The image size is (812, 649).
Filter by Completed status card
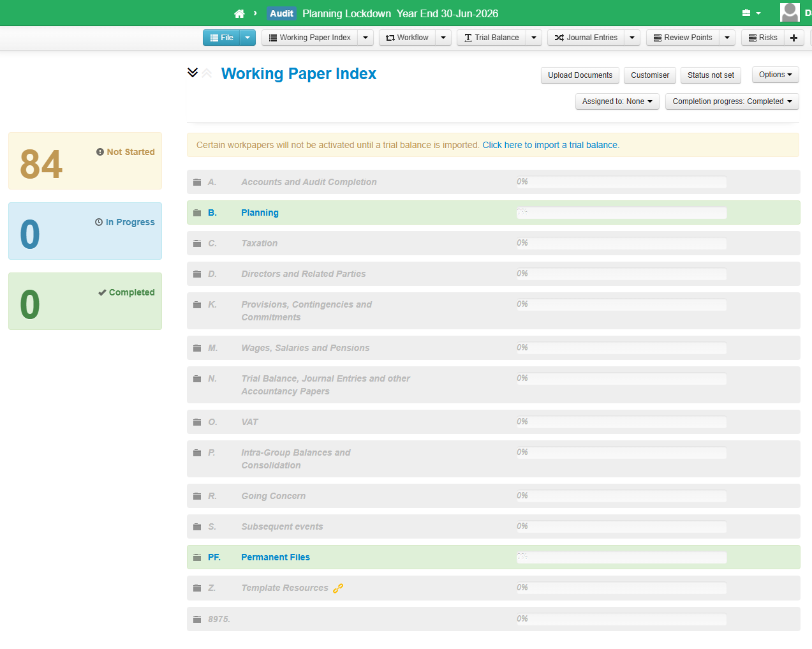pyautogui.click(x=85, y=301)
